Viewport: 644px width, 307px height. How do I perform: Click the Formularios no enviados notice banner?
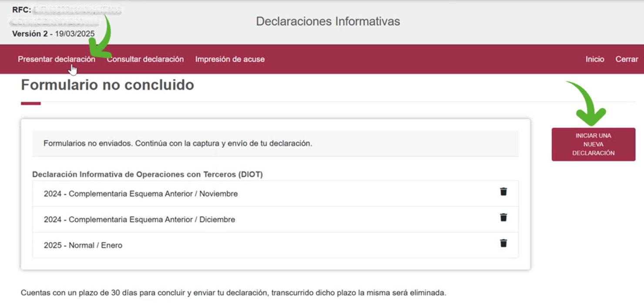tap(178, 143)
